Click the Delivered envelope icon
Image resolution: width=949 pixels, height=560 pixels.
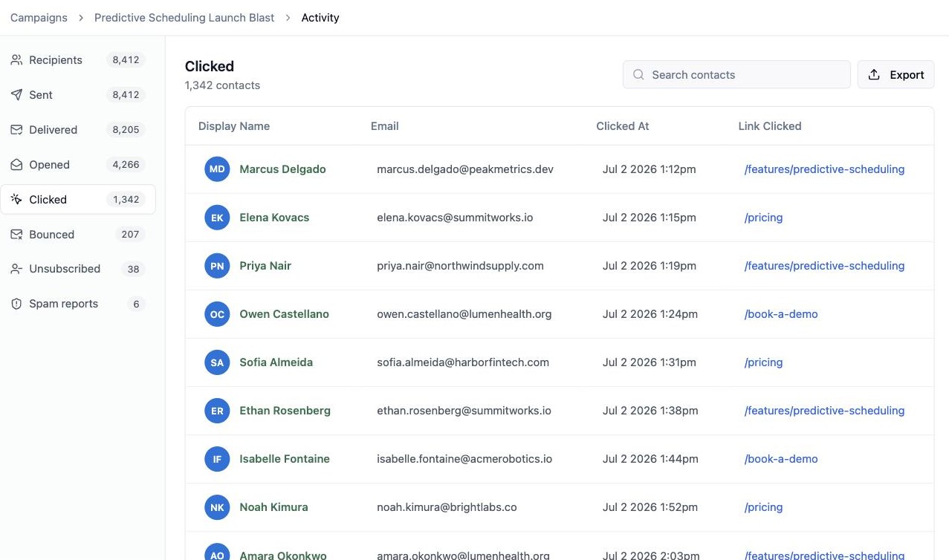(x=16, y=130)
